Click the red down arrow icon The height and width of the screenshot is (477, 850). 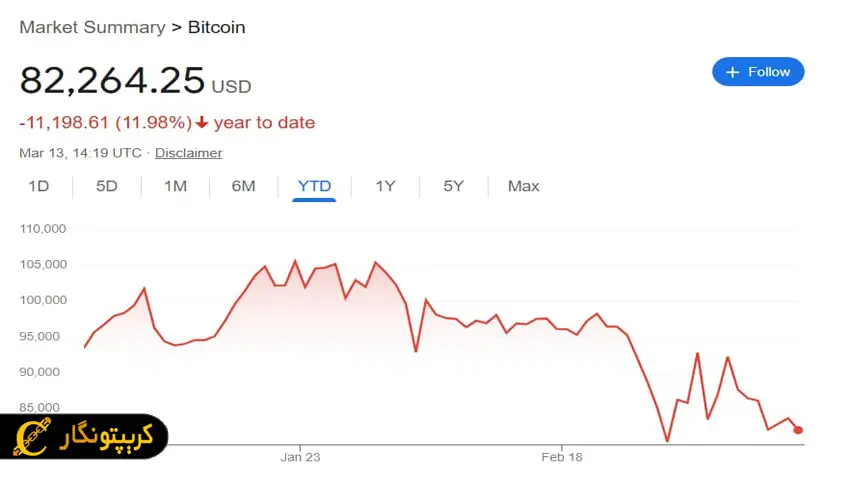click(202, 123)
